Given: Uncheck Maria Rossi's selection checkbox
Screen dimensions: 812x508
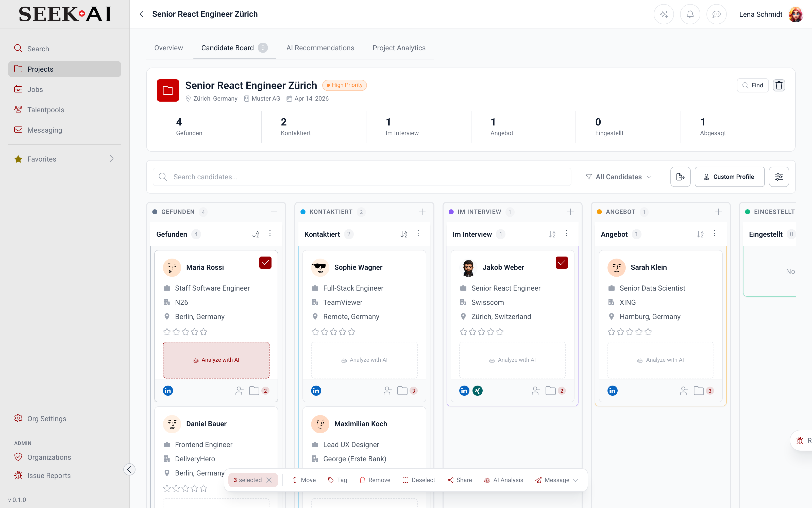Looking at the screenshot, I should (x=265, y=263).
